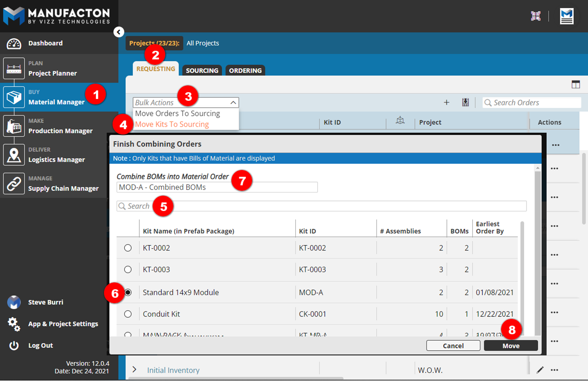The image size is (588, 381).
Task: Open Production Manager factory icon
Action: pos(14,126)
